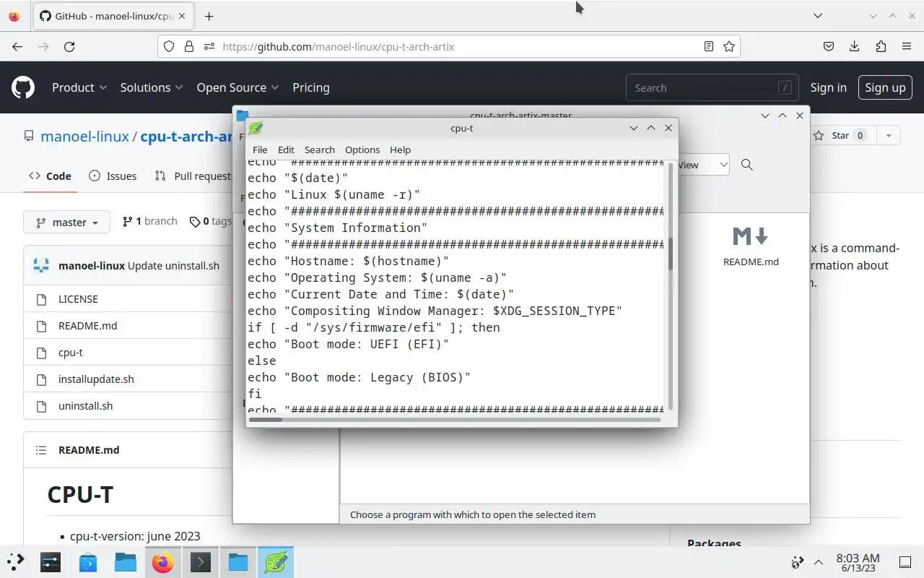
Task: Click the editor vertical scrollbar handle
Action: click(x=671, y=253)
